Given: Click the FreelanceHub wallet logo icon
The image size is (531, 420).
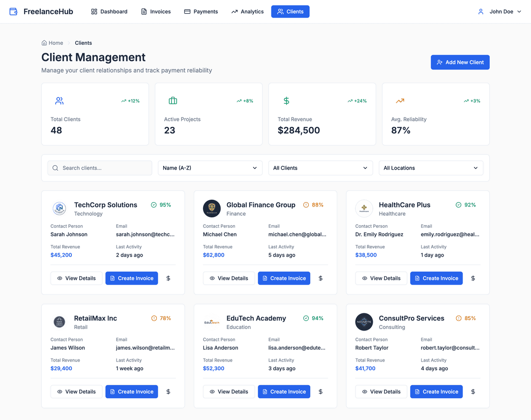Looking at the screenshot, I should [14, 11].
